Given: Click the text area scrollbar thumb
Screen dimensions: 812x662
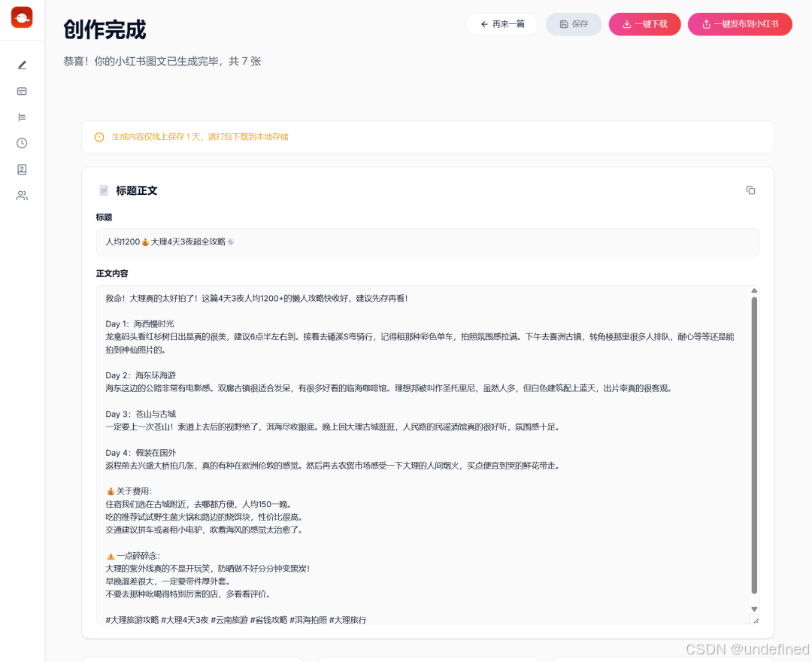Looking at the screenshot, I should (754, 445).
